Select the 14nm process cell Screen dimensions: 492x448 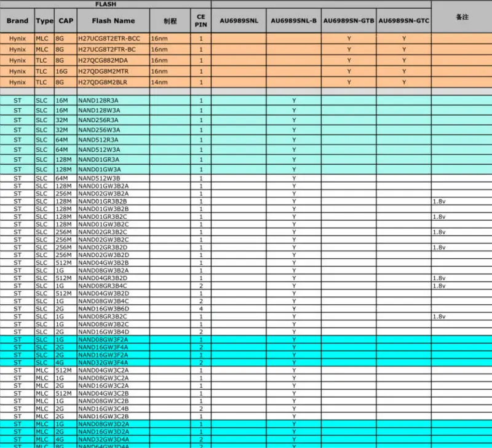coord(170,82)
